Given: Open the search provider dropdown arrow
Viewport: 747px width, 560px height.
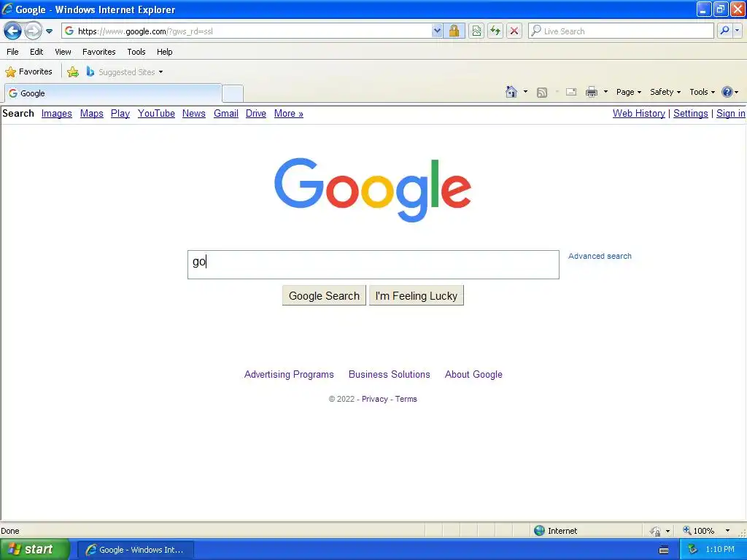Looking at the screenshot, I should click(x=737, y=31).
